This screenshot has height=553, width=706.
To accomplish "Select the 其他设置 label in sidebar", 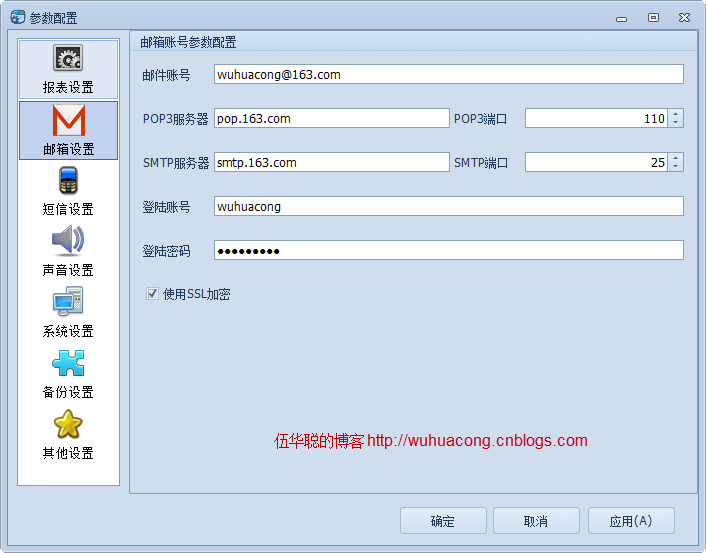I will pos(68,453).
